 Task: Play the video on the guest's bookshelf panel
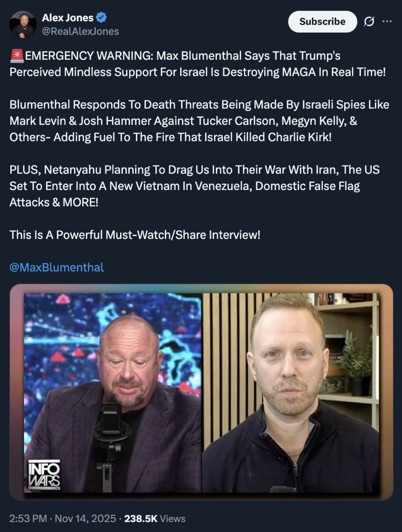point(291,393)
